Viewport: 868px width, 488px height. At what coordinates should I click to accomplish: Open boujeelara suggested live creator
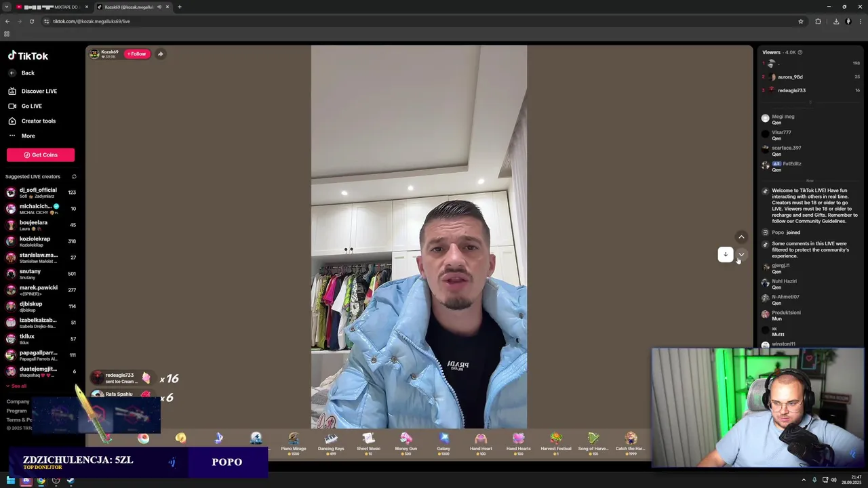coord(41,225)
